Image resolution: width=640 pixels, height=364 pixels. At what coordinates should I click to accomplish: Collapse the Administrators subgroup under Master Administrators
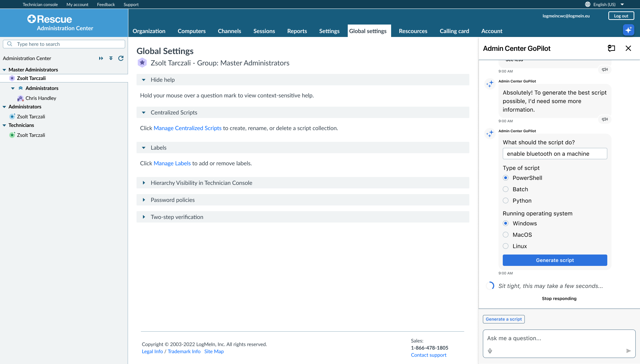coord(13,89)
